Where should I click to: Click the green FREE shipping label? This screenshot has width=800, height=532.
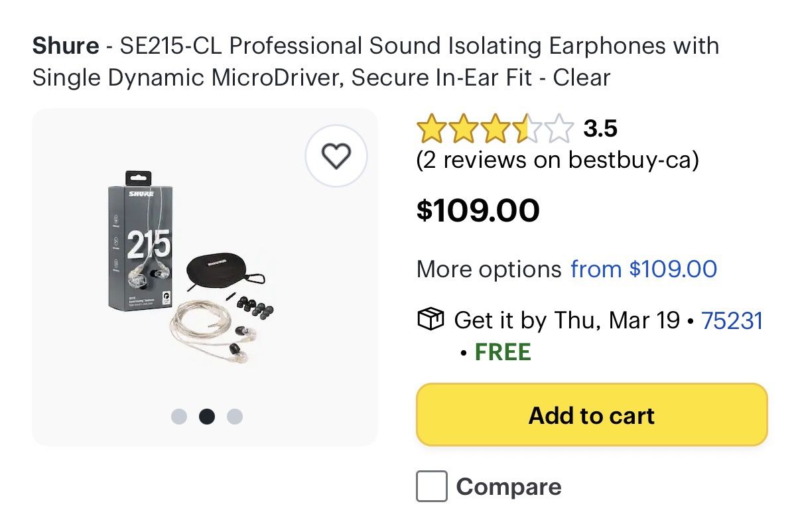pos(503,352)
